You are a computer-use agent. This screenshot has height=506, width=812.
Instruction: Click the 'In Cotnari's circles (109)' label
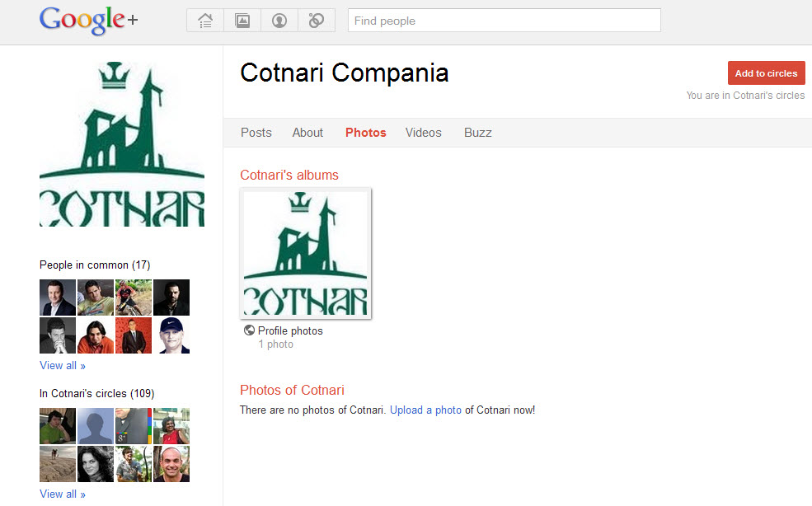click(96, 394)
